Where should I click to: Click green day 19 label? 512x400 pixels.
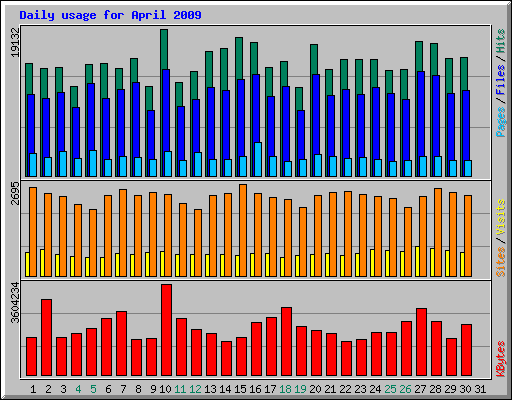(300, 389)
